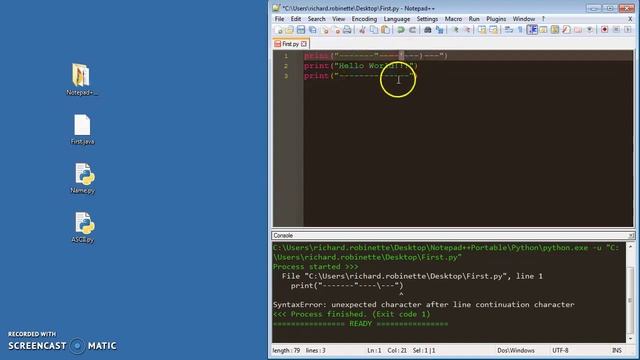Select the ASCII.py desktop file
Screen dimensions: 640x360
tap(83, 227)
